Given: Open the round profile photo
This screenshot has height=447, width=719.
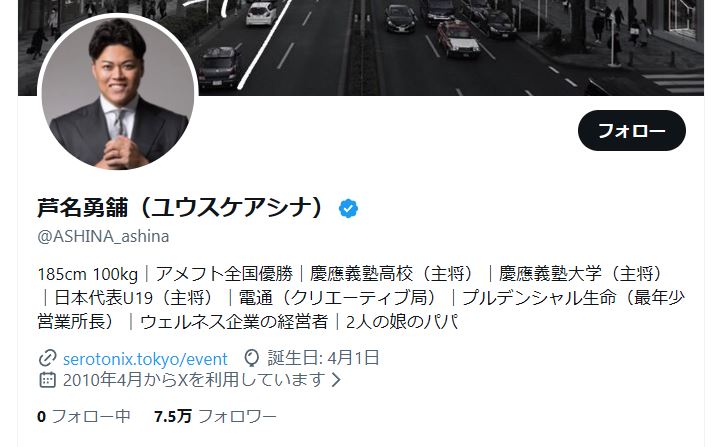Looking at the screenshot, I should (x=118, y=93).
